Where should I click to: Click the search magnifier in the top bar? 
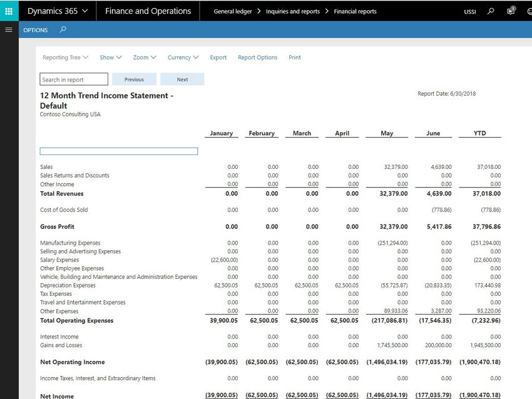pyautogui.click(x=490, y=10)
